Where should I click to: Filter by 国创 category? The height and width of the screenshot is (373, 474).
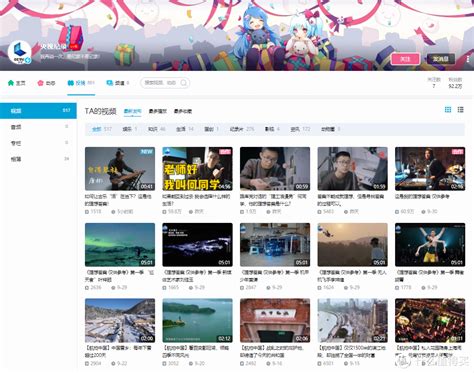[x=211, y=129]
